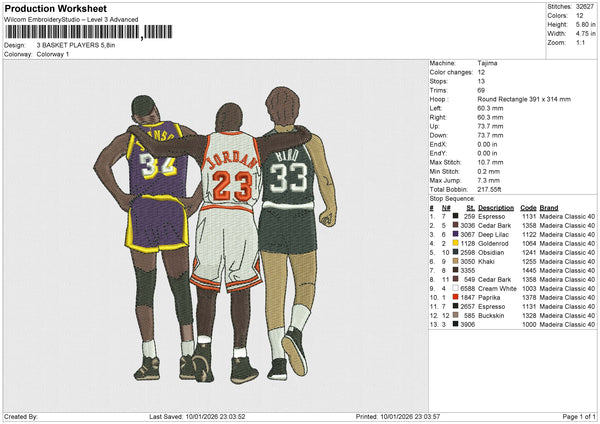This screenshot has height=424, width=600.
Task: Click the Up value '73.7 mm'
Action: pos(490,126)
